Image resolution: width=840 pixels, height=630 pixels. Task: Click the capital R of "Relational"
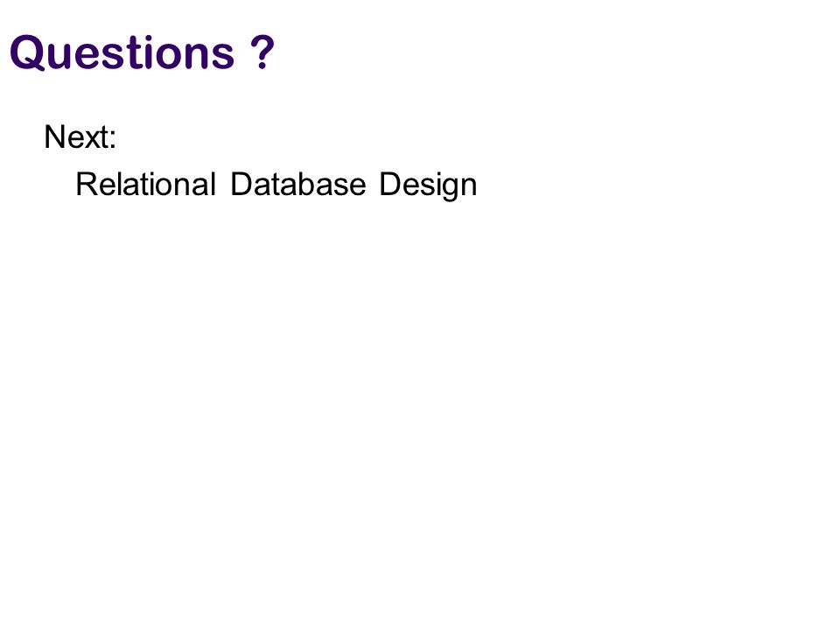(86, 185)
